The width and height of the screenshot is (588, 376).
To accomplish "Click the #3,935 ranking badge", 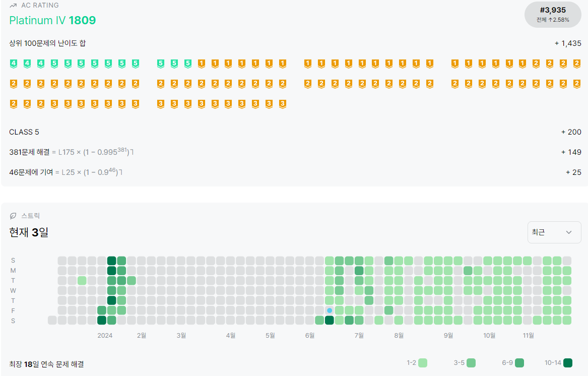I will click(553, 15).
